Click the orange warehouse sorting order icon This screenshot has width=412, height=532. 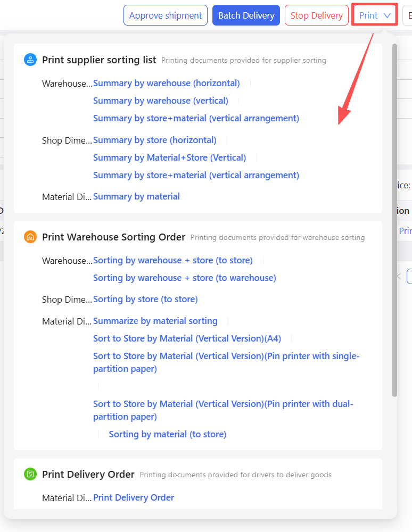(30, 237)
